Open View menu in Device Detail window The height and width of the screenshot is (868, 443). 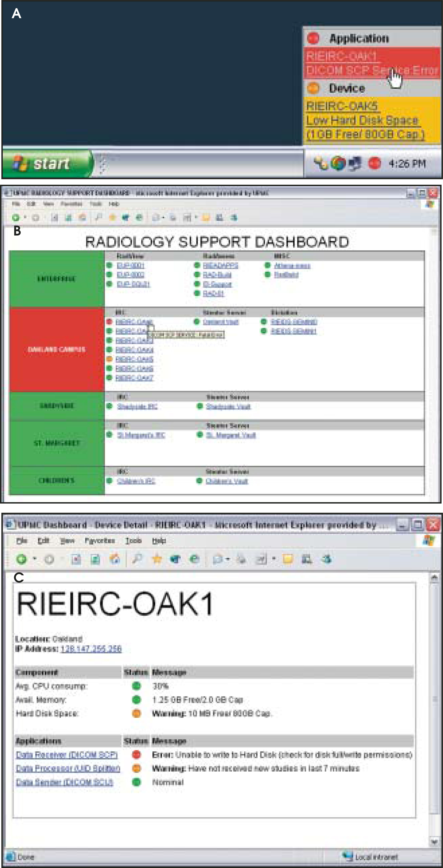point(67,540)
